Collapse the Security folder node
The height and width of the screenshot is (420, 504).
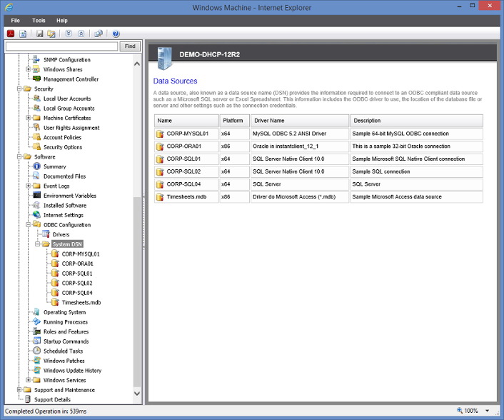[19, 89]
